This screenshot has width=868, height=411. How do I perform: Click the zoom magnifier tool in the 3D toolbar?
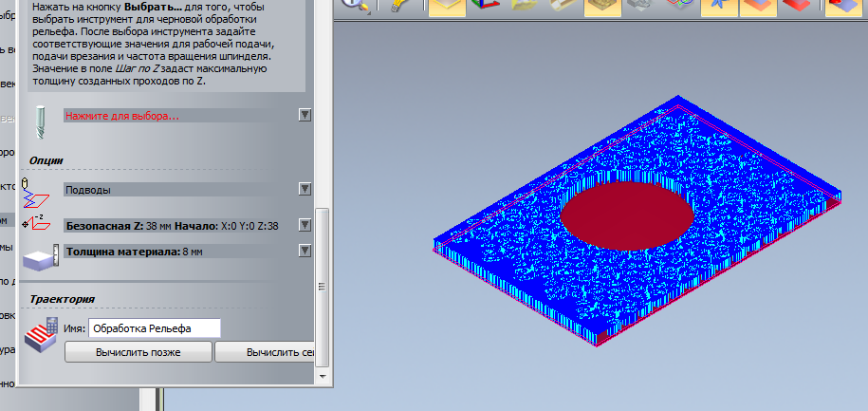click(x=353, y=5)
